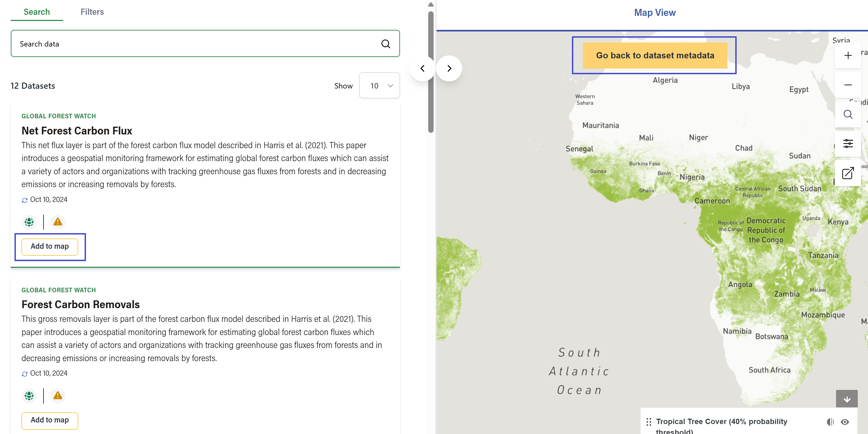
Task: Click search magnifier in Search data field
Action: click(386, 44)
